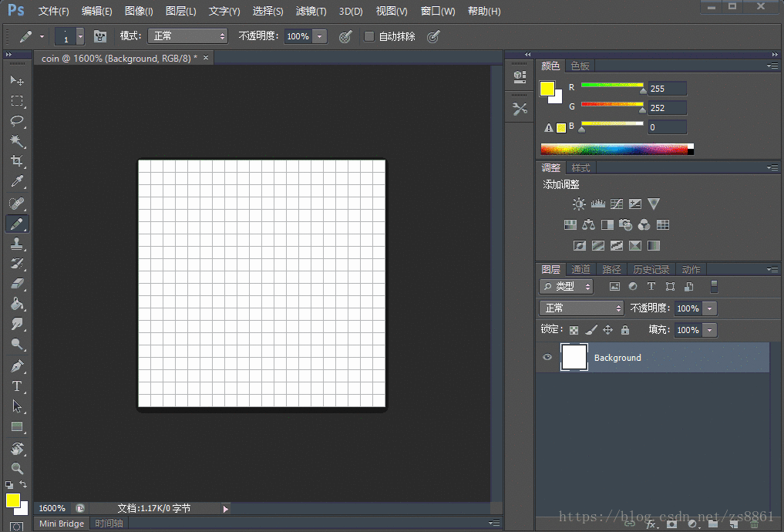Open the layer 不透明度 dropdown arrow
784x532 pixels.
click(x=709, y=308)
